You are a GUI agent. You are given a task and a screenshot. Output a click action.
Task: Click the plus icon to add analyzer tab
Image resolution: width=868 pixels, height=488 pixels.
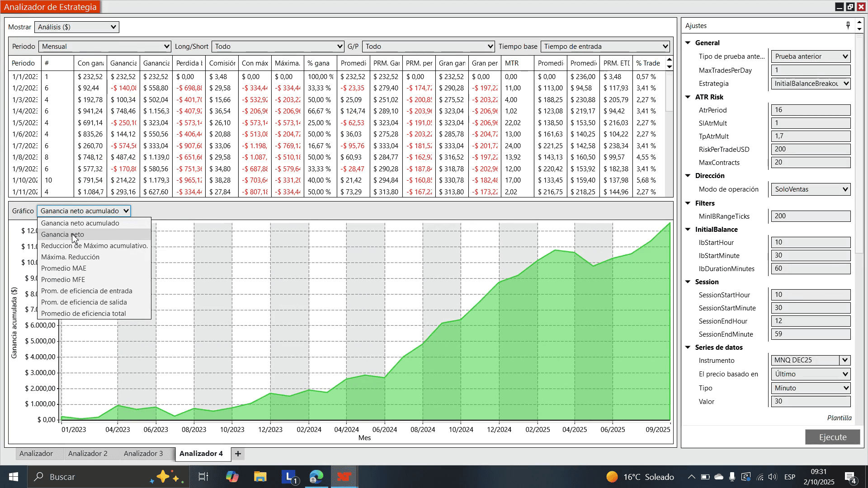[x=238, y=454]
